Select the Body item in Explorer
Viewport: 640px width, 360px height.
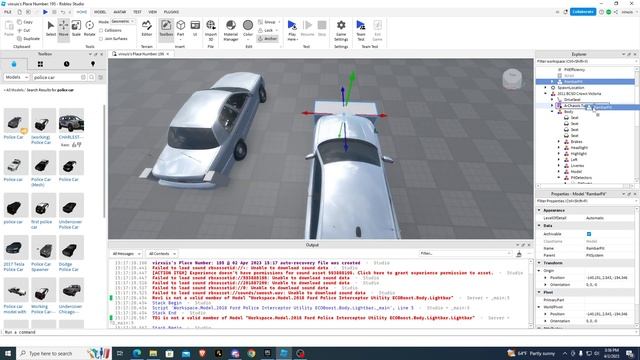[569, 112]
